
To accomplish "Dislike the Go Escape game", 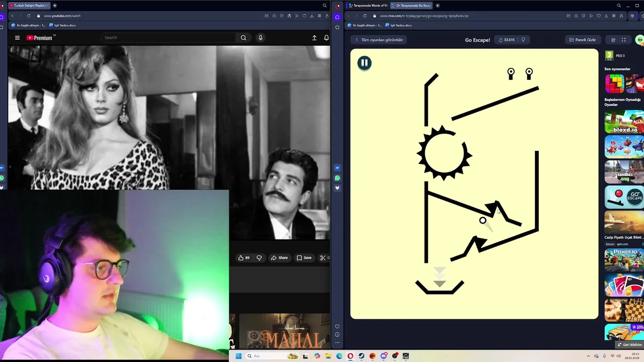I will [x=523, y=40].
